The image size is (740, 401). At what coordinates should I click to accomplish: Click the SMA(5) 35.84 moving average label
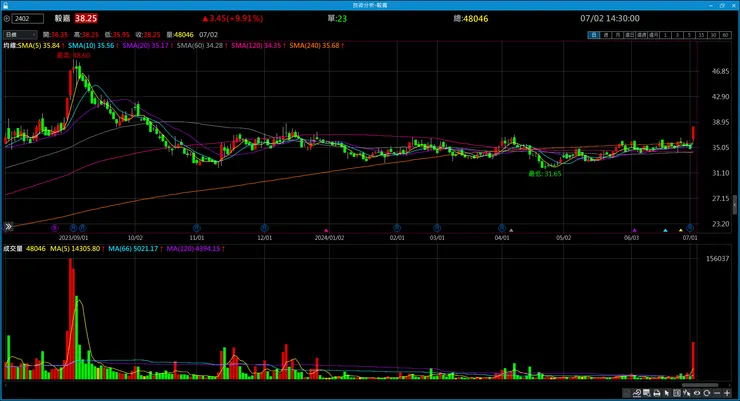pos(41,45)
